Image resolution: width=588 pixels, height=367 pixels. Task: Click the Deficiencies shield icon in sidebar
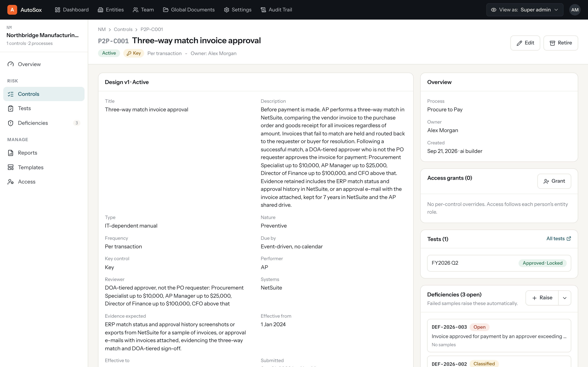tap(11, 123)
